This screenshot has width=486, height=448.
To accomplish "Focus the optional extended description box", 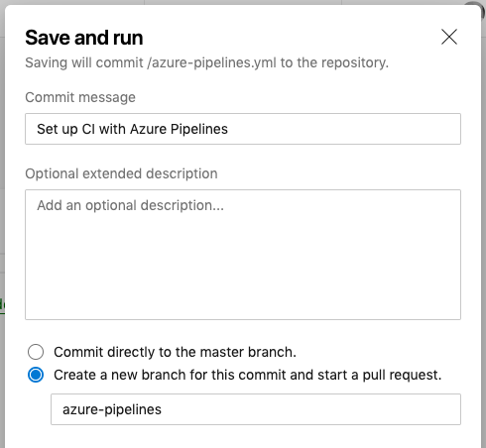I will coord(243,255).
